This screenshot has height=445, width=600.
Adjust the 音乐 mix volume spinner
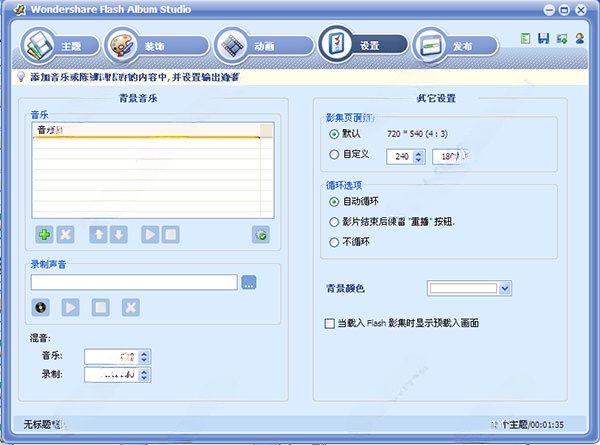(144, 357)
